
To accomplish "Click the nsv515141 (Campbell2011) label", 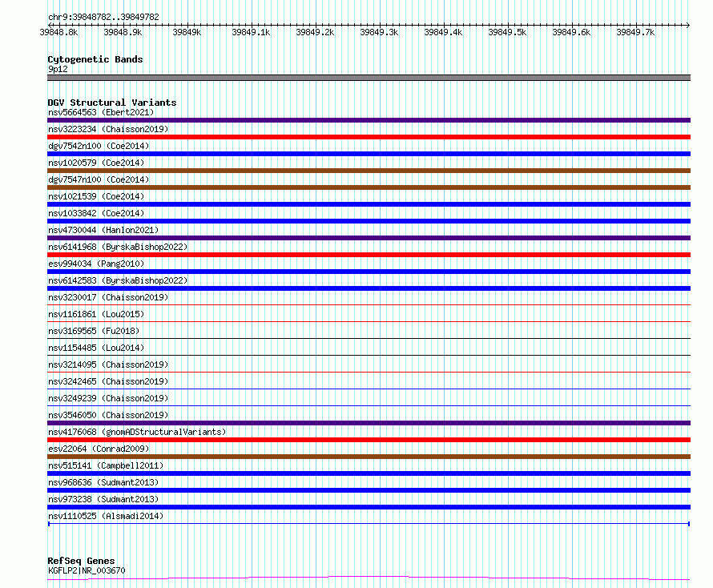I will tap(106, 465).
